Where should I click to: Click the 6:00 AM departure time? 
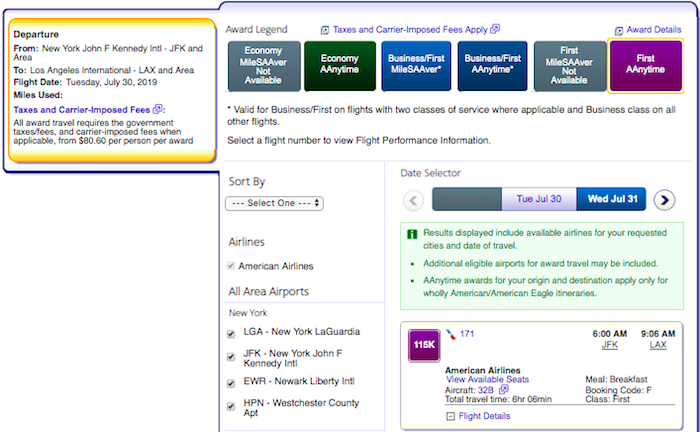(609, 334)
